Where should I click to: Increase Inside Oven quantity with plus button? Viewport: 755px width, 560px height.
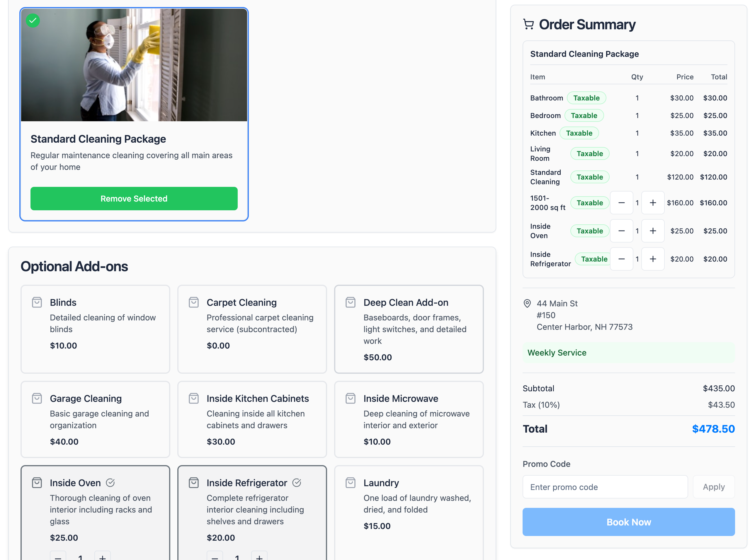point(653,231)
